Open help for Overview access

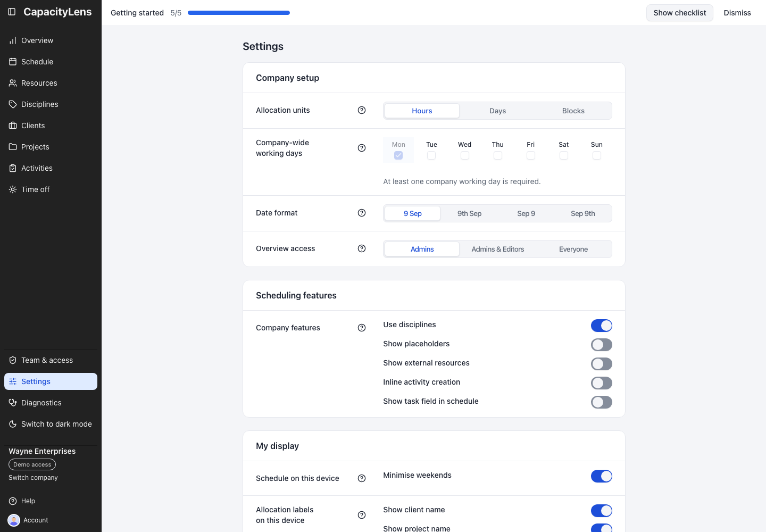click(x=362, y=248)
